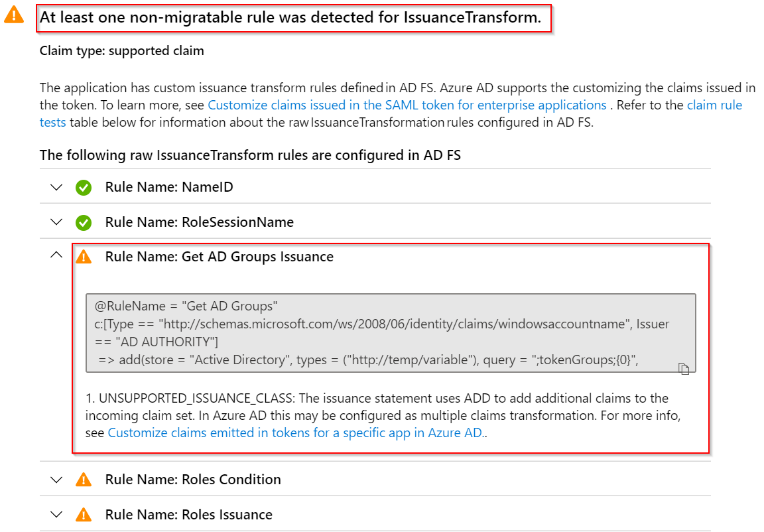Image resolution: width=764 pixels, height=532 pixels.
Task: Click the warning icon beside Roles Condition
Action: click(83, 479)
